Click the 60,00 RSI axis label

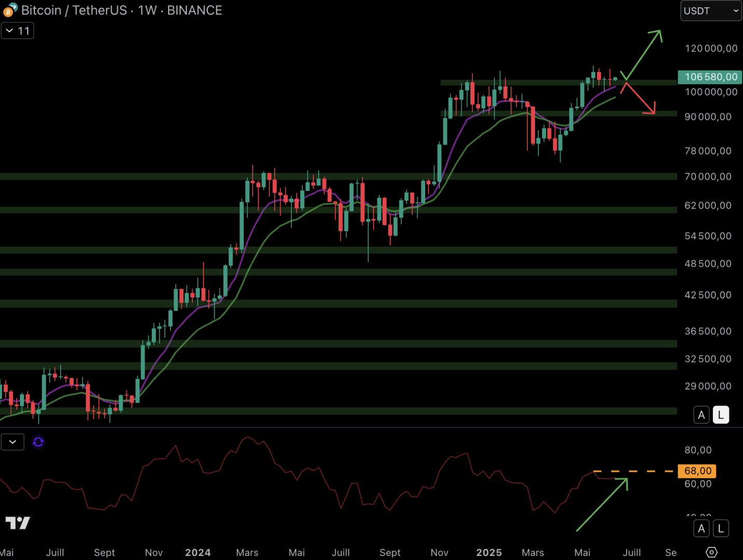pyautogui.click(x=698, y=484)
